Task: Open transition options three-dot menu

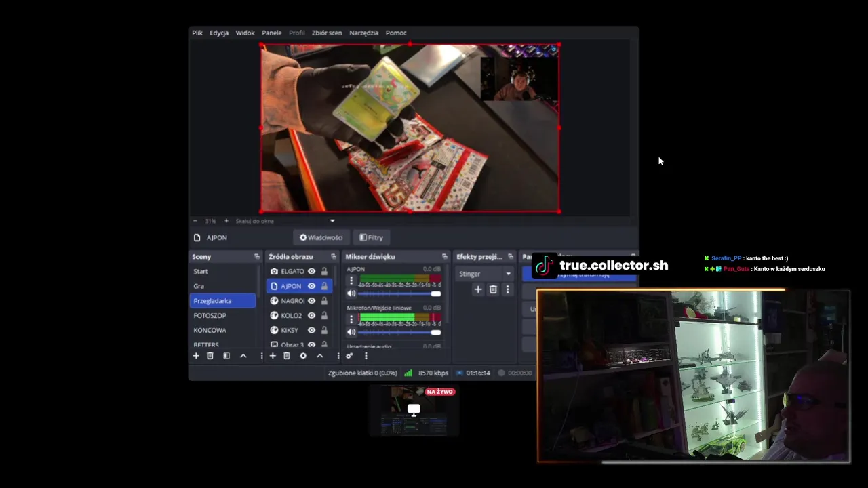Action: coord(507,289)
